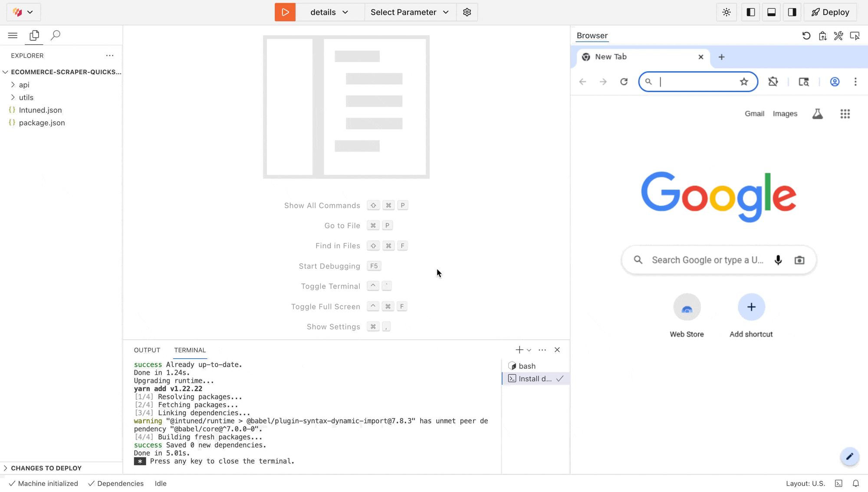Screen dimensions: 868x492
Task: Click the Deploy button
Action: 830,12
